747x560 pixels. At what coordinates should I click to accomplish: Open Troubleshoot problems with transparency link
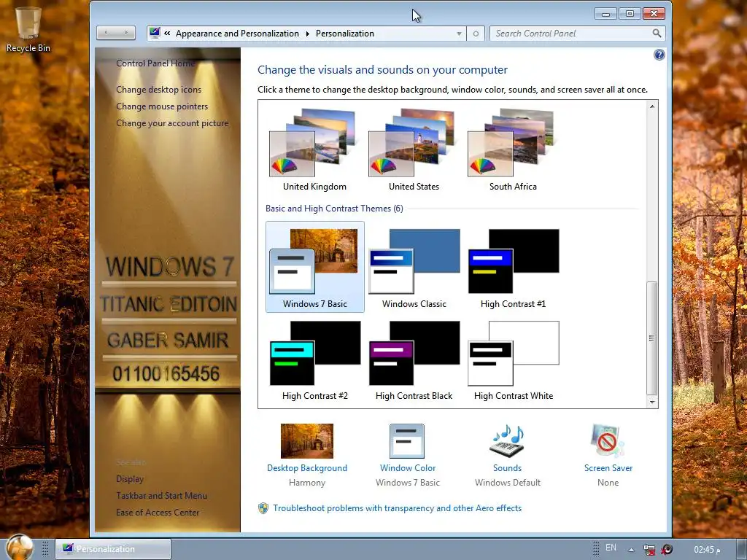click(x=398, y=508)
